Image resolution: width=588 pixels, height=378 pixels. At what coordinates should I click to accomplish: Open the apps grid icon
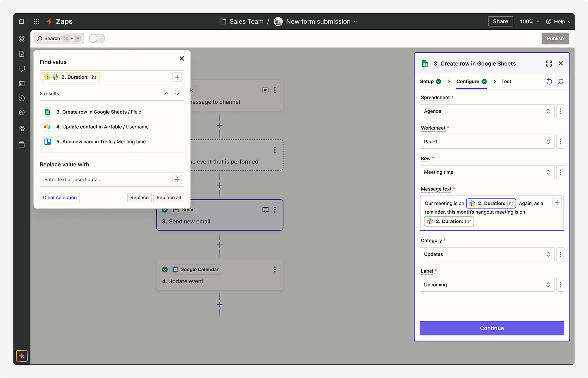[x=36, y=21]
